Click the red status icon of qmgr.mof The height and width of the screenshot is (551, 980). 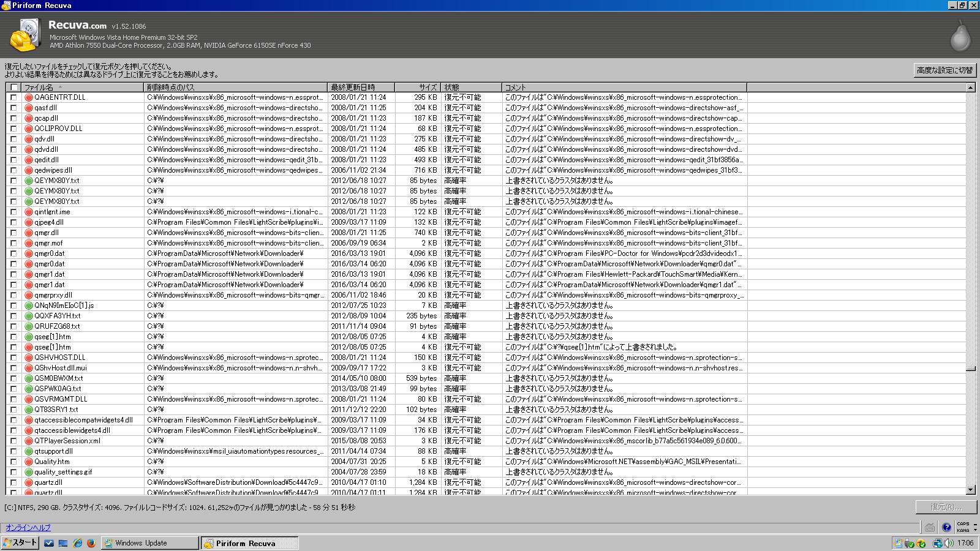29,243
